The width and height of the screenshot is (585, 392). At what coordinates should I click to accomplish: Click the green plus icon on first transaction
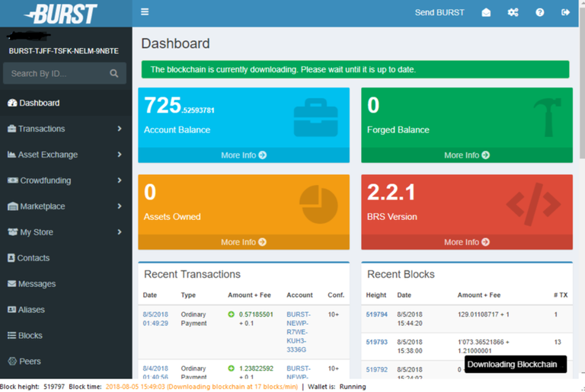(x=232, y=314)
